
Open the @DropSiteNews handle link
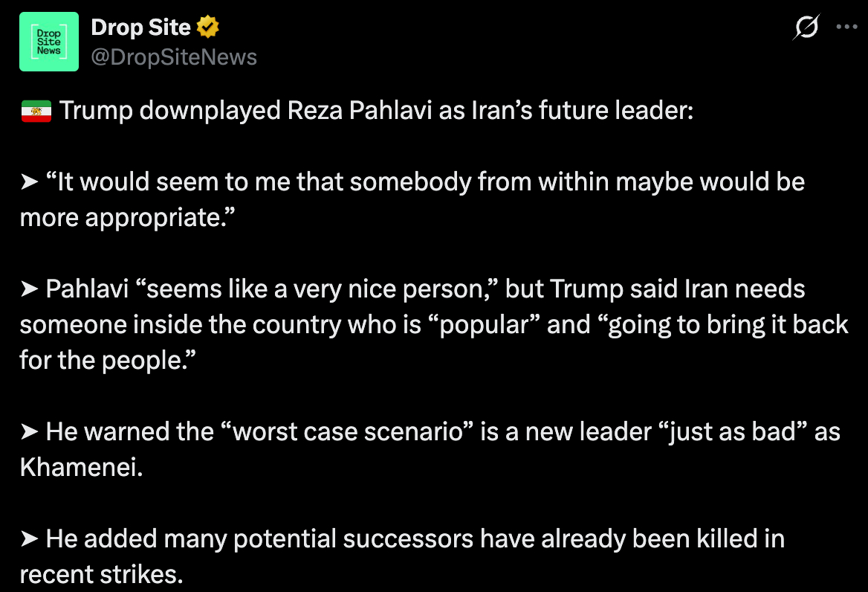coord(173,57)
